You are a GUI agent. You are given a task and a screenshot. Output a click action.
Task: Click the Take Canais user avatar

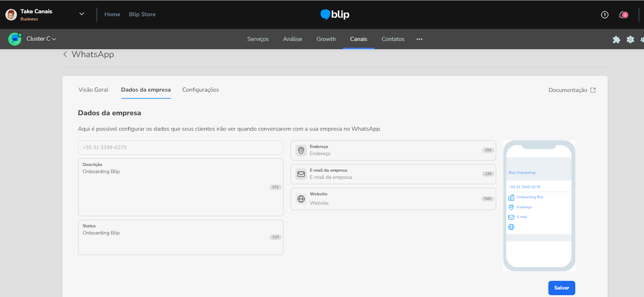11,15
